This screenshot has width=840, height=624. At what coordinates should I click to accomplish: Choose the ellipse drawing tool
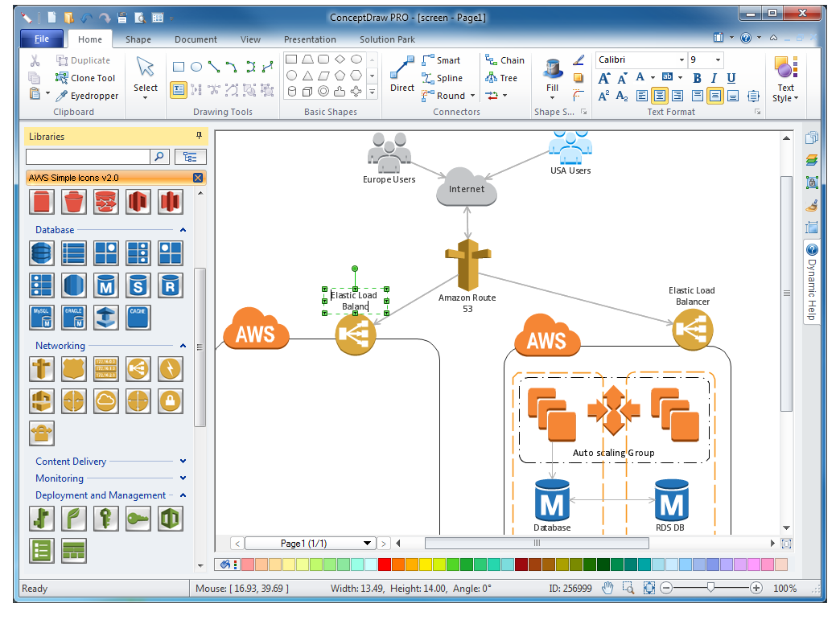point(196,67)
